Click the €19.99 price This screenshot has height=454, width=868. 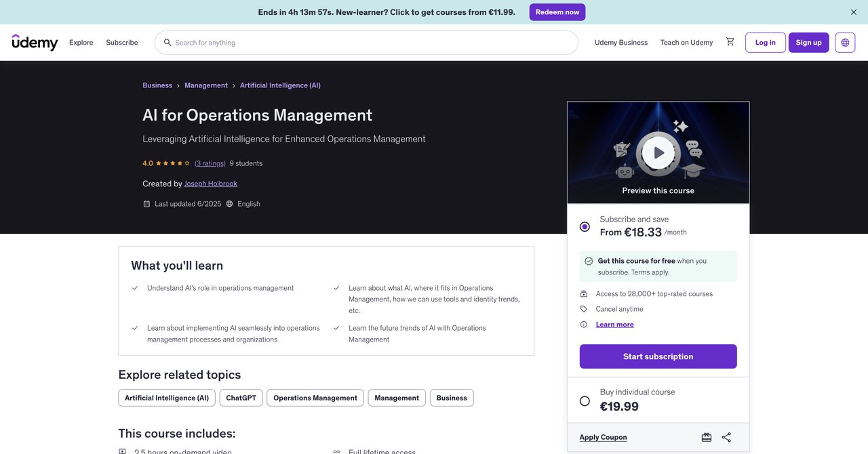coord(619,407)
